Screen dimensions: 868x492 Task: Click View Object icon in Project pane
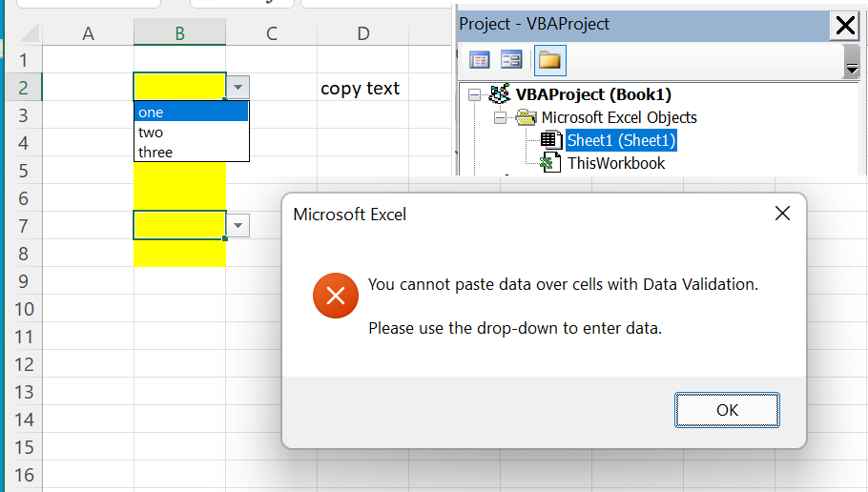(x=511, y=60)
